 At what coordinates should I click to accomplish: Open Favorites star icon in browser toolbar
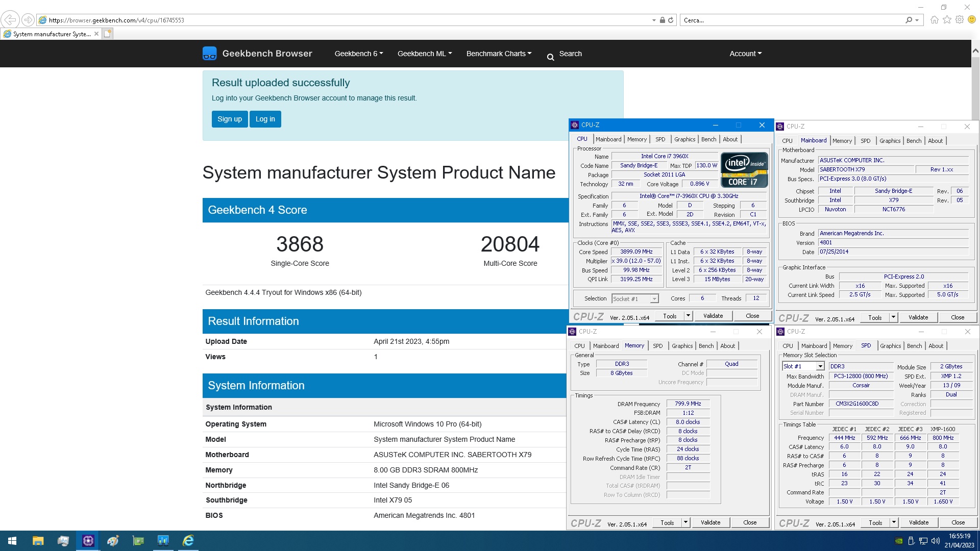(x=947, y=20)
